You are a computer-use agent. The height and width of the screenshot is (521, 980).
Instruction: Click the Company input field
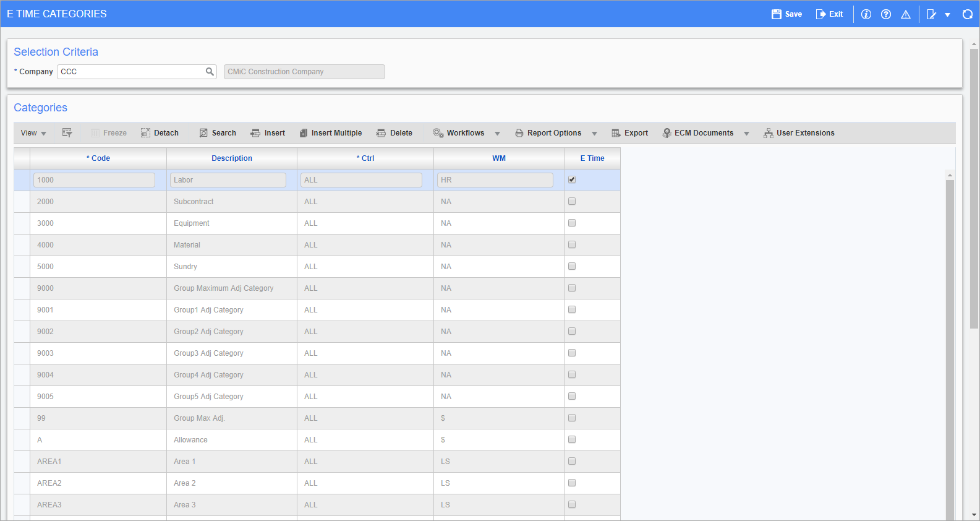(x=131, y=72)
